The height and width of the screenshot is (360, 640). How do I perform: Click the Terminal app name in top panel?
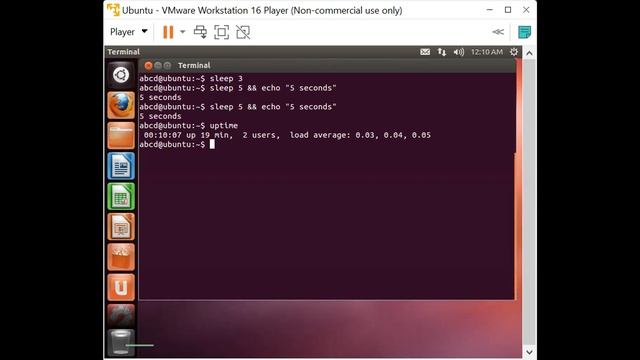point(123,52)
